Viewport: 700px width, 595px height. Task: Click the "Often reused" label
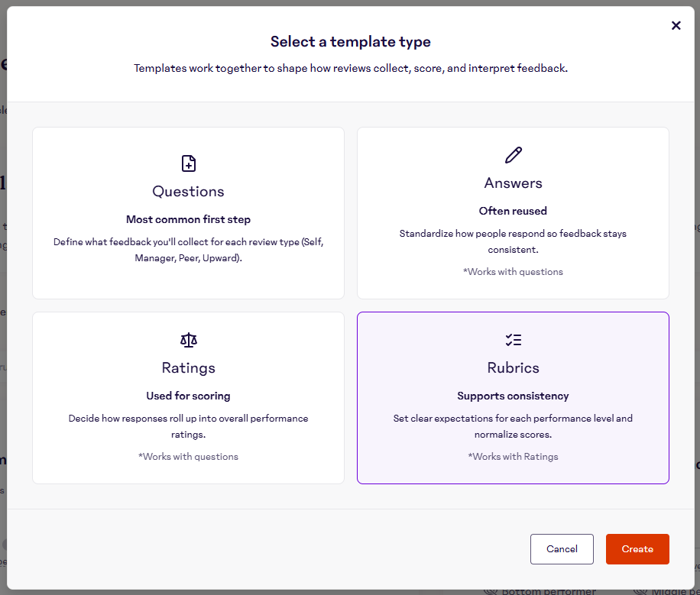514,211
